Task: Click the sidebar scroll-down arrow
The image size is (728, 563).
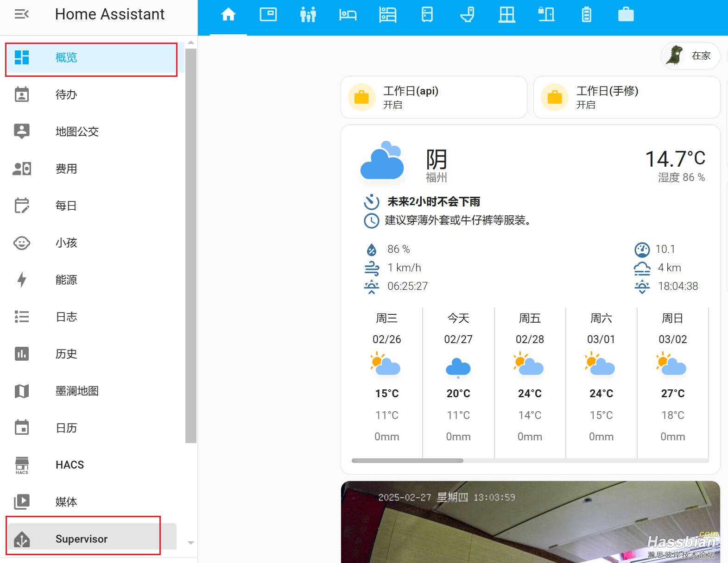Action: (x=191, y=543)
